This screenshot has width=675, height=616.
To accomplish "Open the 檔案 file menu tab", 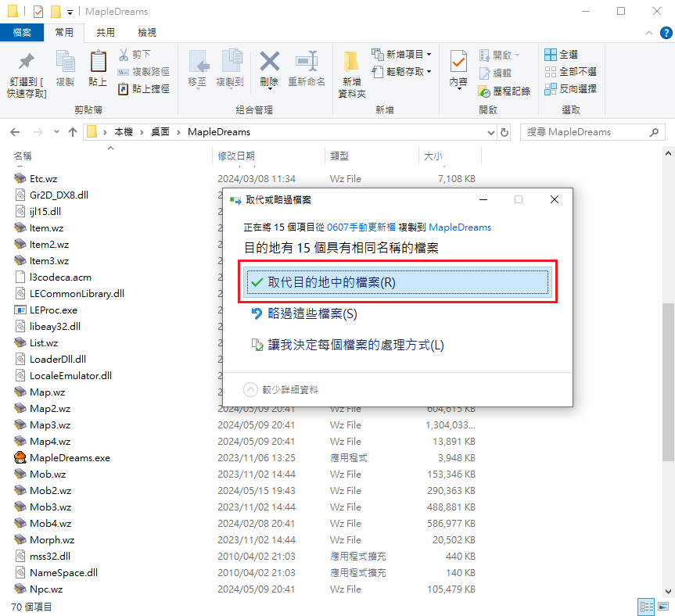I will tap(22, 33).
